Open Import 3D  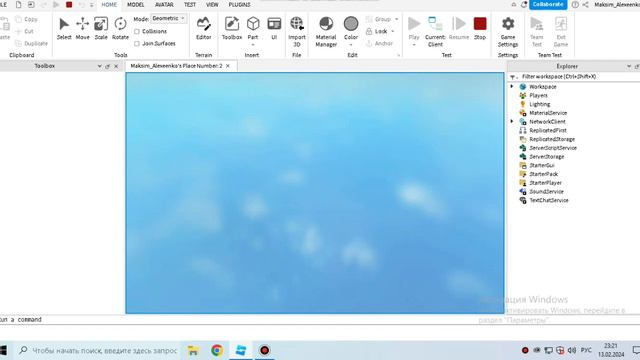[297, 32]
